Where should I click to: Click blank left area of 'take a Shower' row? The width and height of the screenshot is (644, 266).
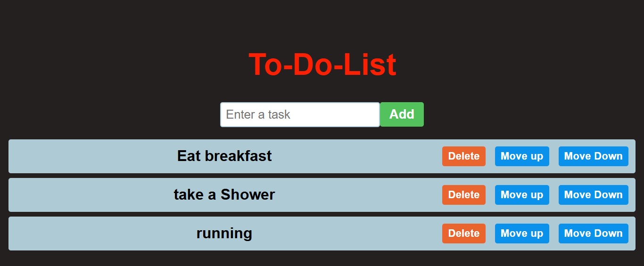(x=71, y=195)
